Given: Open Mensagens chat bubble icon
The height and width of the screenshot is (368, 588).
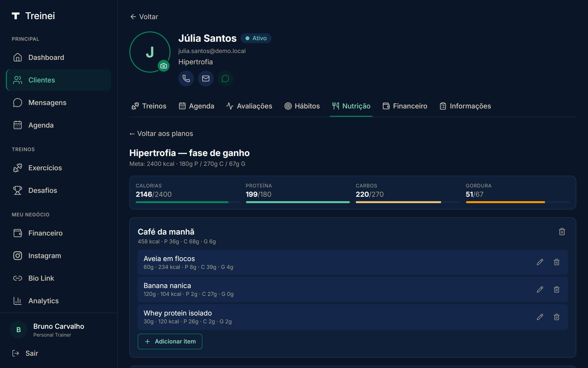Looking at the screenshot, I should point(18,103).
